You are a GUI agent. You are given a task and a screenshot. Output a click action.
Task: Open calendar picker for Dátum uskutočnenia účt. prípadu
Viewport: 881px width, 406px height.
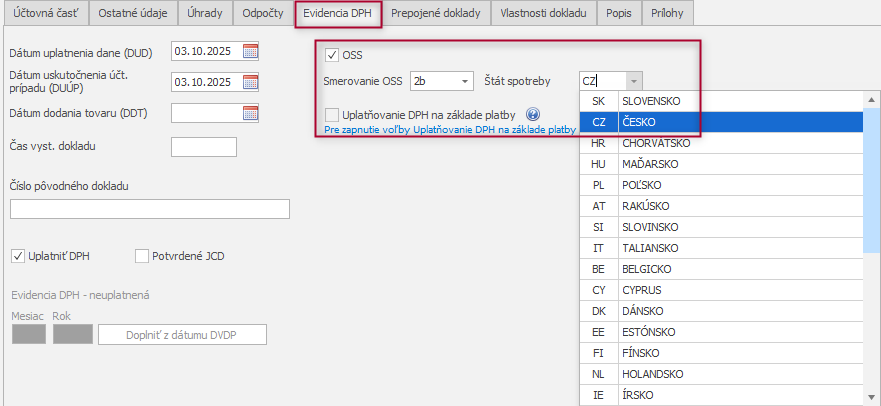[x=250, y=82]
